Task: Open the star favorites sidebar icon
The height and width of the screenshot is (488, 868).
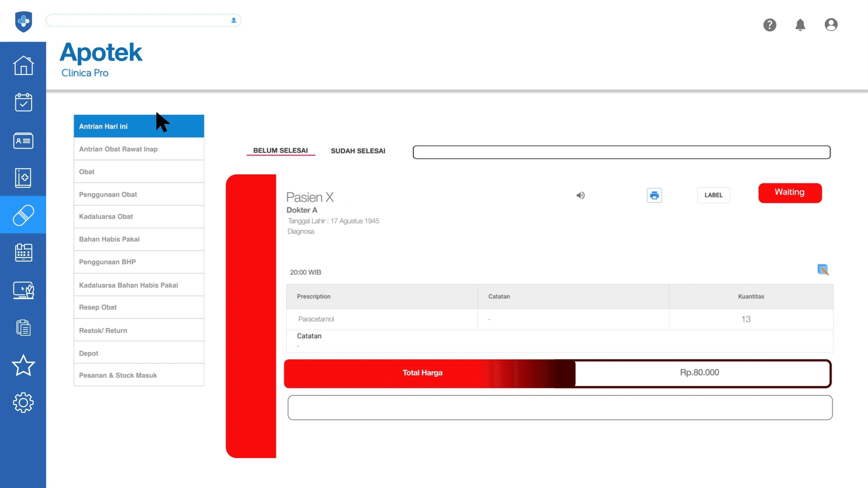Action: [x=23, y=365]
